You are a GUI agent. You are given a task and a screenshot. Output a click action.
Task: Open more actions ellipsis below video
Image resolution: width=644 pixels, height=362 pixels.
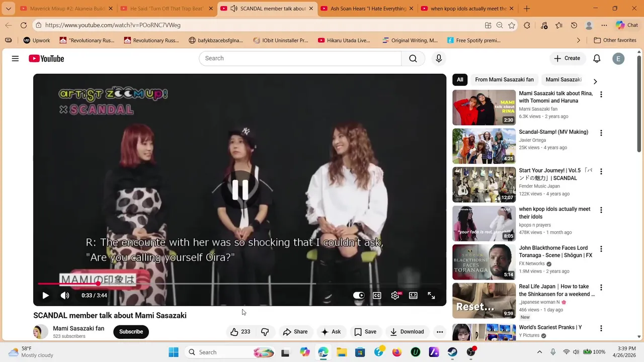(440, 332)
